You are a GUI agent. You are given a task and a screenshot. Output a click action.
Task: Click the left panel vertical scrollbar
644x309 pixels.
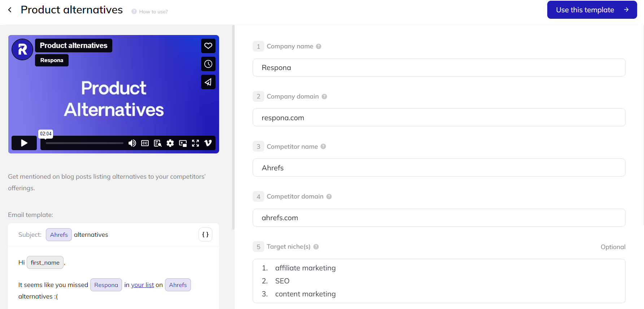click(x=233, y=127)
